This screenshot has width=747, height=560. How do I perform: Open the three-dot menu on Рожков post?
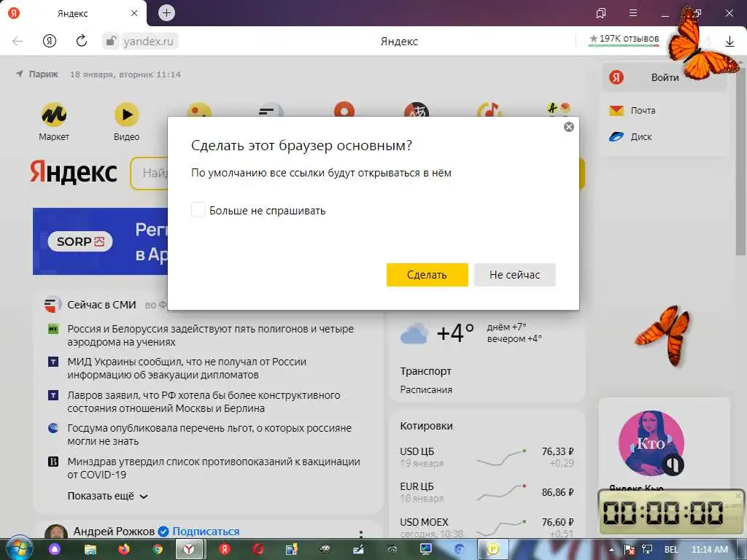coord(360,534)
